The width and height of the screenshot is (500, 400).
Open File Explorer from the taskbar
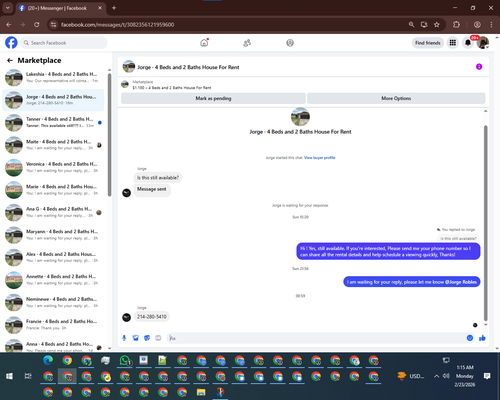click(201, 392)
